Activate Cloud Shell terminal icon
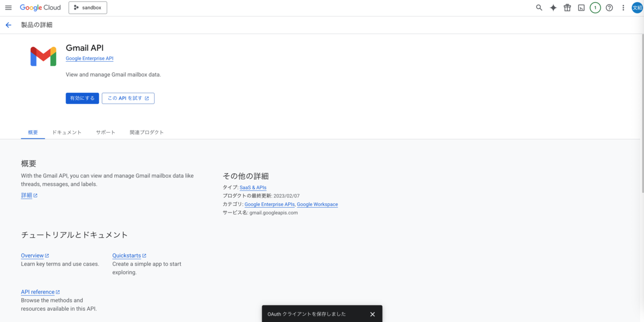This screenshot has height=322, width=644. tap(581, 8)
